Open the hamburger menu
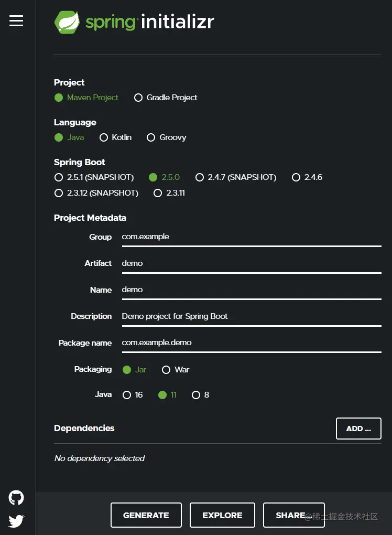The image size is (392, 535). coord(16,21)
